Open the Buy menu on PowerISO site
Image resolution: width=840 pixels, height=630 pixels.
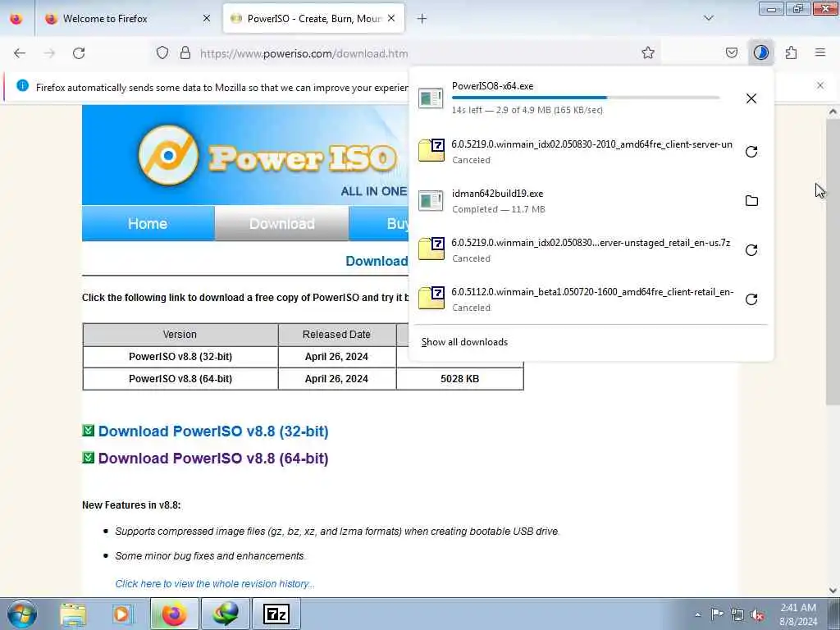click(x=379, y=223)
